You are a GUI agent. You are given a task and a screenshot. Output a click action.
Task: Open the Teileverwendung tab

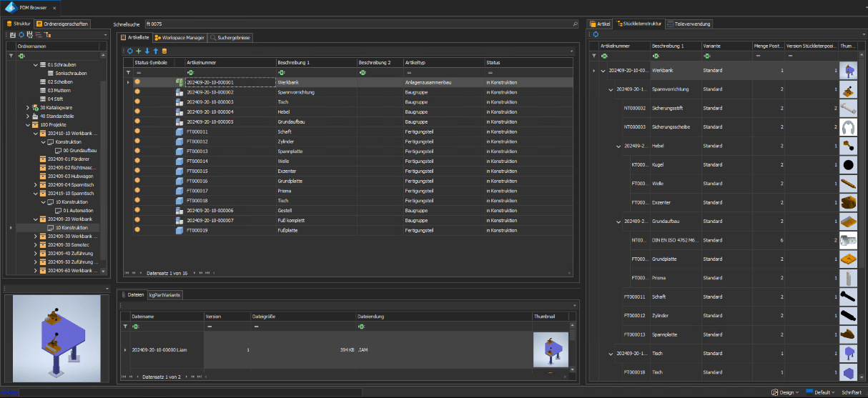688,24
